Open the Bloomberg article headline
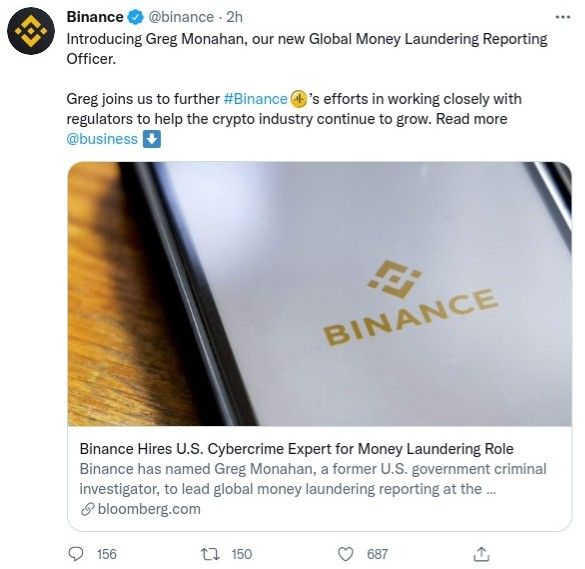 pyautogui.click(x=297, y=448)
